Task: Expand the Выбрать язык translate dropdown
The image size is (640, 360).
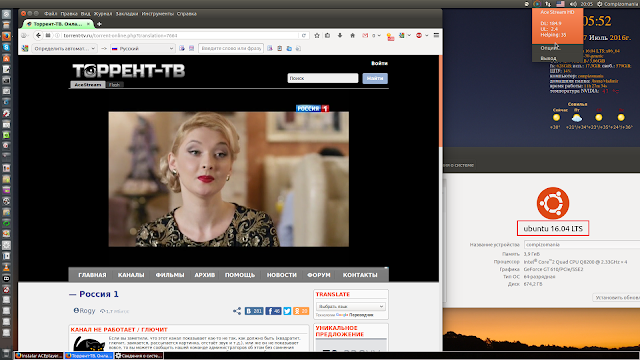Action: (351, 306)
